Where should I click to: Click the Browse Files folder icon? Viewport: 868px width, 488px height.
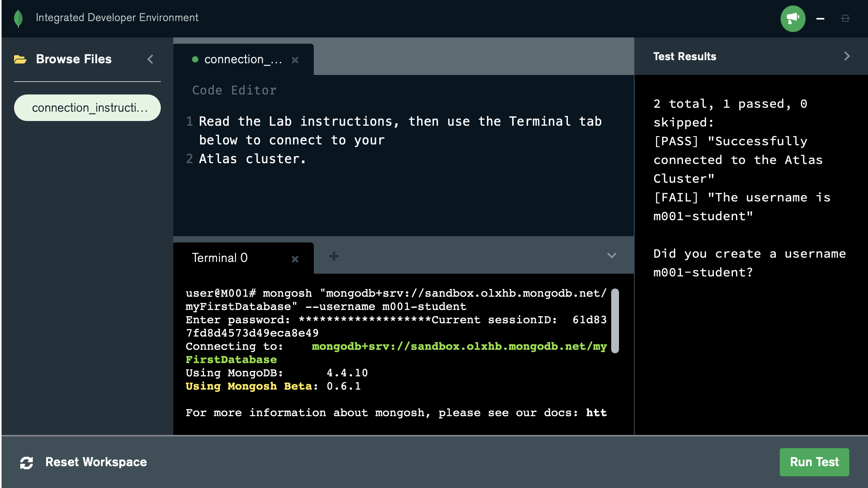click(x=20, y=59)
